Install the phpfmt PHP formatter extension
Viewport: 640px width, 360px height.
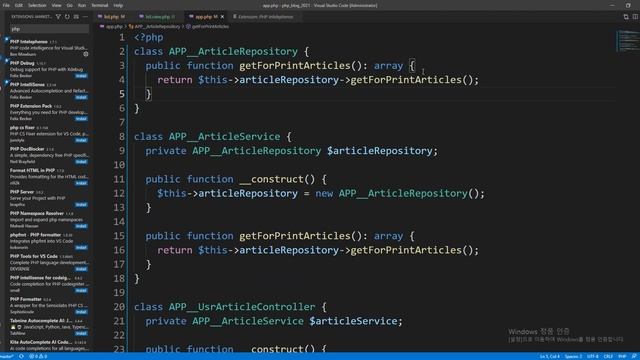[x=81, y=247]
